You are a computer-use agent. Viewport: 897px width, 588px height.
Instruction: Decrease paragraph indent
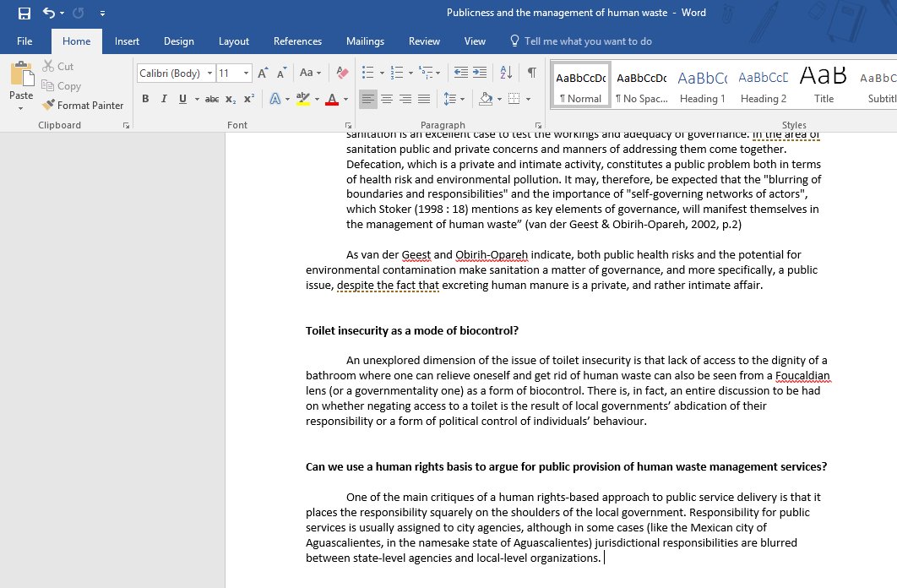[x=460, y=73]
